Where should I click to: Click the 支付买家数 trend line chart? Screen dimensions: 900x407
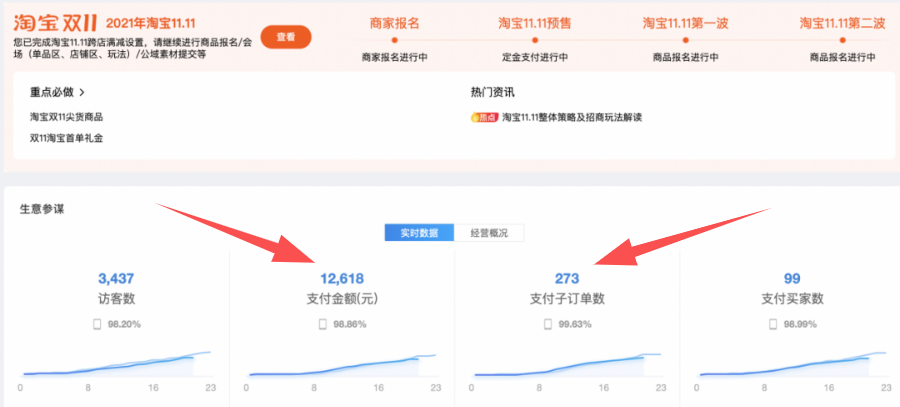click(793, 364)
